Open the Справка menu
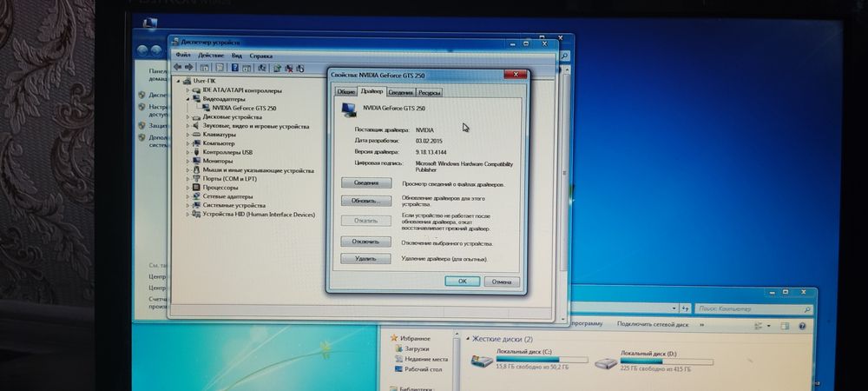Image resolution: width=868 pixels, height=391 pixels. pyautogui.click(x=260, y=56)
